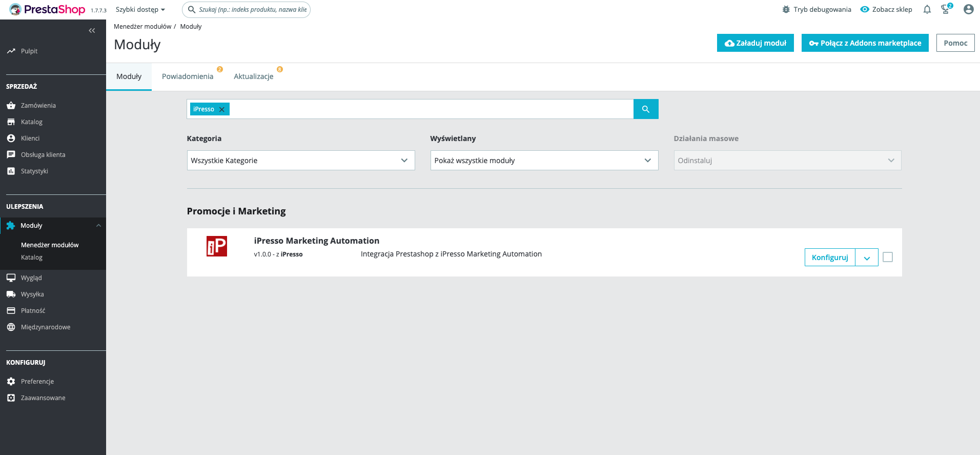Click the Obsługa klienta chat icon
This screenshot has width=980, height=455.
(x=11, y=155)
